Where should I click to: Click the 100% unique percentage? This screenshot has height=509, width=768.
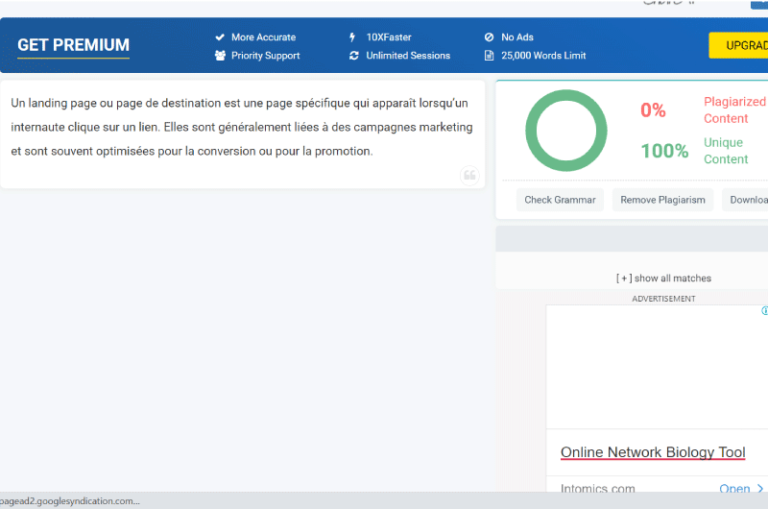(665, 151)
